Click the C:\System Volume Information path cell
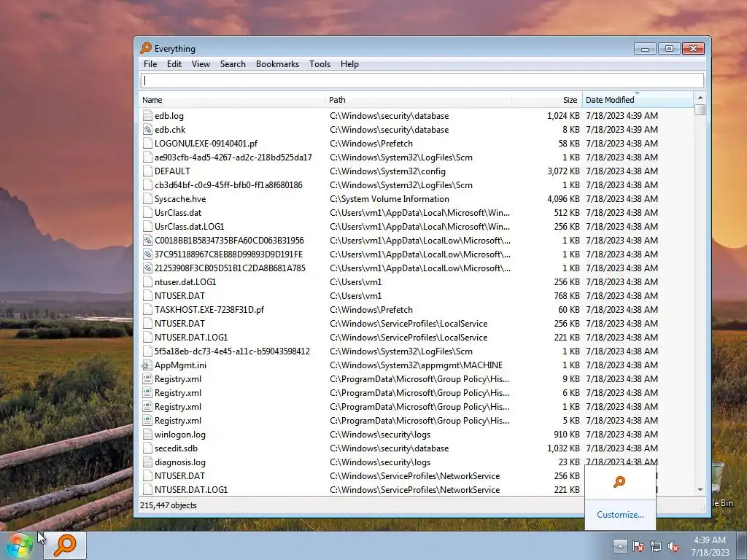The height and width of the screenshot is (560, 747). pyautogui.click(x=390, y=198)
